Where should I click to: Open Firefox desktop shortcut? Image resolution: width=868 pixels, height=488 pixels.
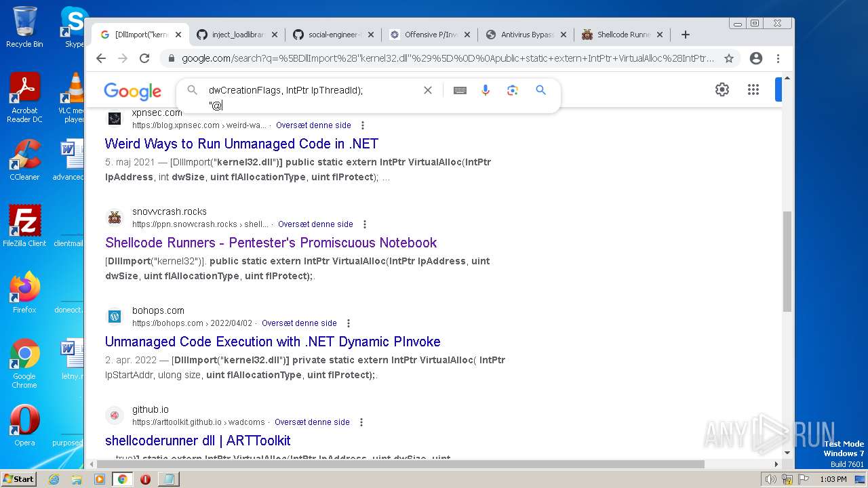tap(24, 293)
